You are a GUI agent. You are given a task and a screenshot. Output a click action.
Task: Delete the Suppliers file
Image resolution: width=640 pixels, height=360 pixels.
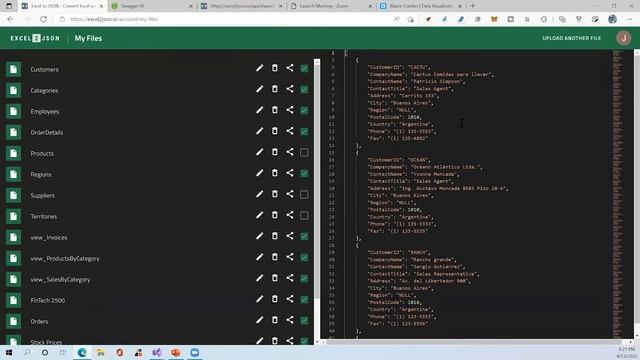coord(275,194)
